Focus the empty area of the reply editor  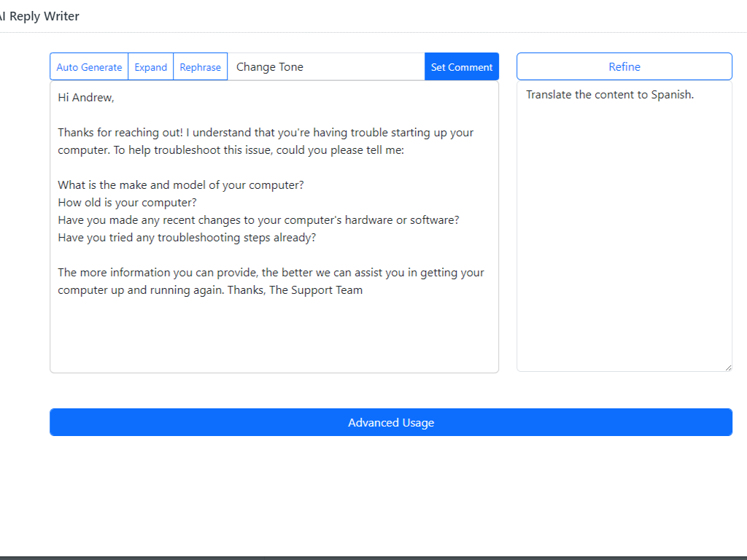[x=274, y=335]
